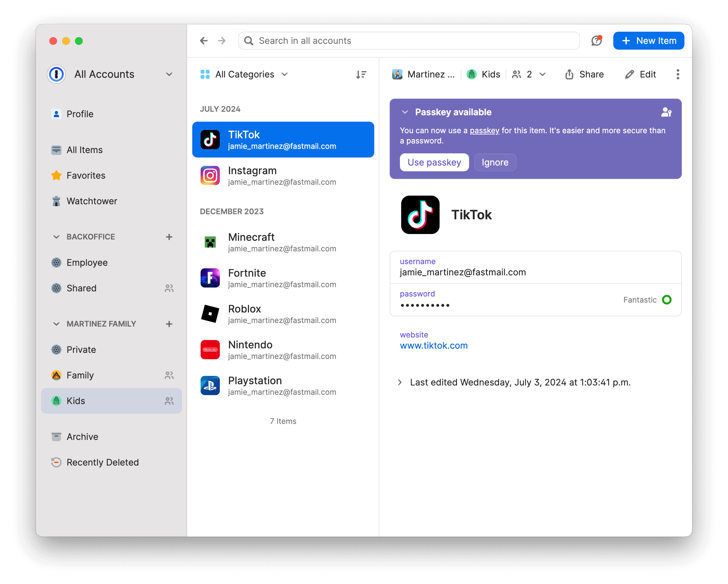Click the Nintendo icon in the list
Image resolution: width=728 pixels, height=584 pixels.
(x=210, y=349)
